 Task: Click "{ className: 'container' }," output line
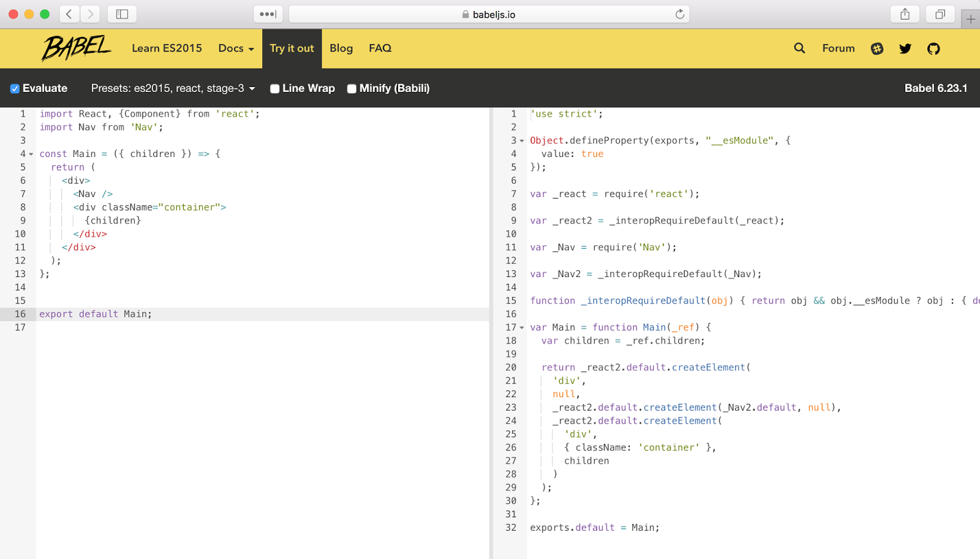[640, 447]
